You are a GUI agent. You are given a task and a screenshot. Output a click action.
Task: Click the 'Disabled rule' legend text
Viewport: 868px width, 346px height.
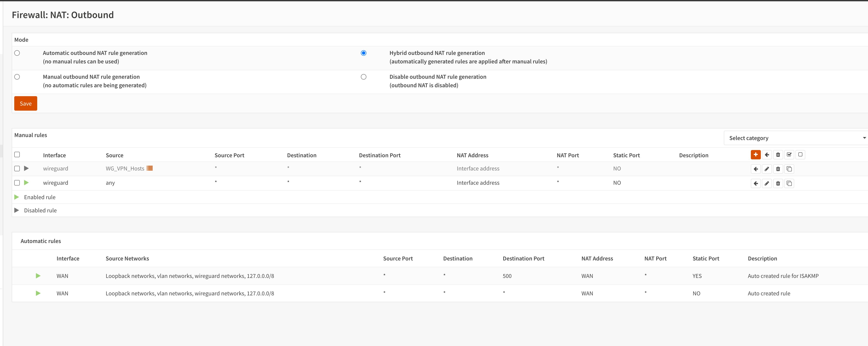(40, 210)
